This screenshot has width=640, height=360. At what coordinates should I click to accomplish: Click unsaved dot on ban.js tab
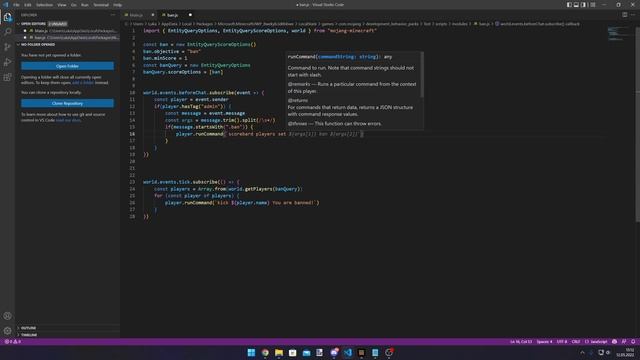(190, 15)
